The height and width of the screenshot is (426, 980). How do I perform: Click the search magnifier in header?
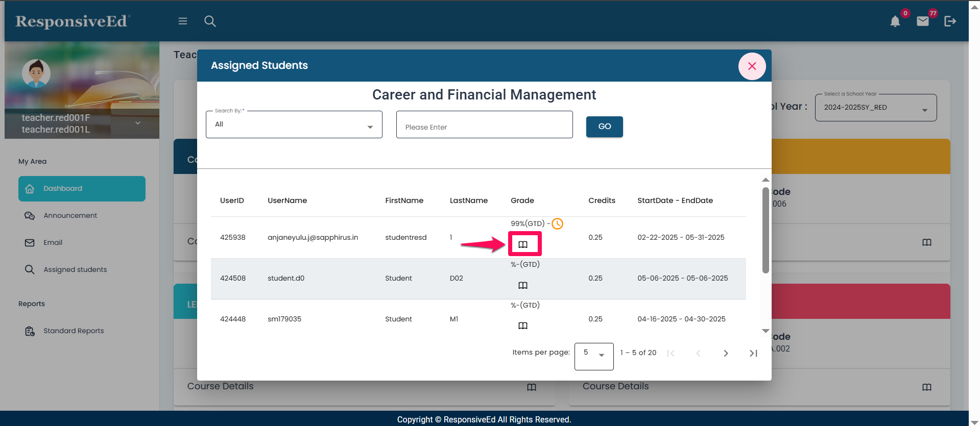[210, 21]
